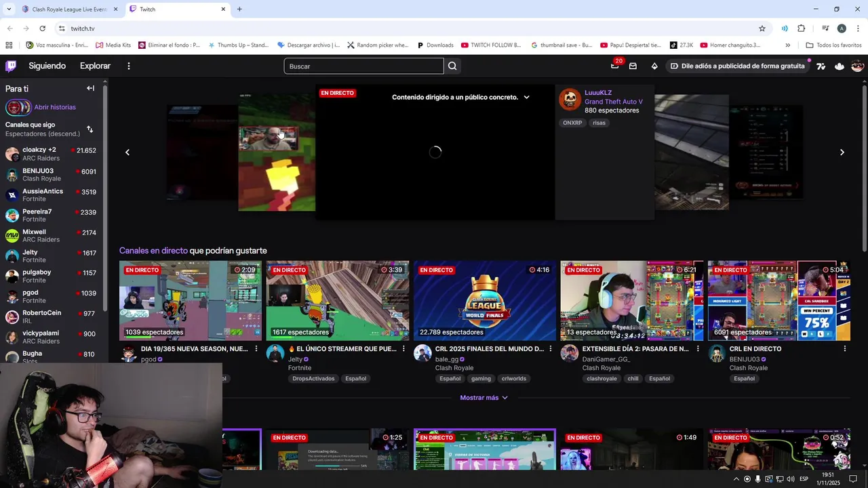The image size is (868, 488).
Task: Open the user profile avatar menu
Action: tap(857, 66)
